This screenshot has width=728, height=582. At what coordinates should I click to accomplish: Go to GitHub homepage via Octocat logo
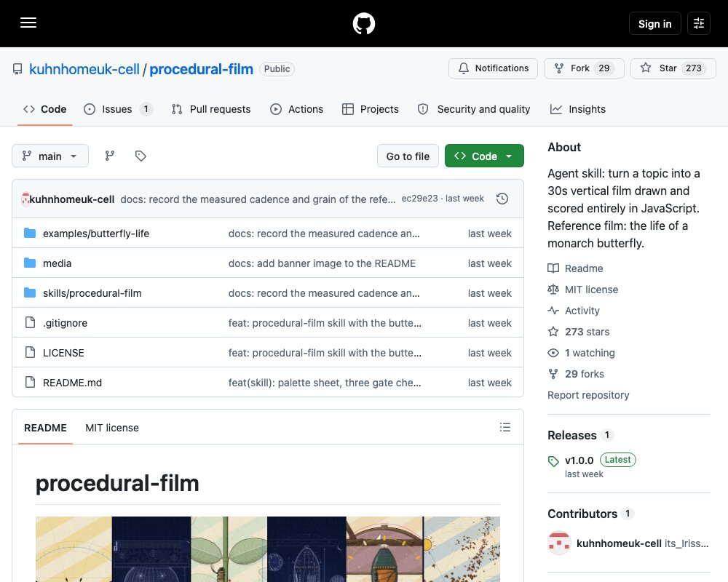pos(363,23)
